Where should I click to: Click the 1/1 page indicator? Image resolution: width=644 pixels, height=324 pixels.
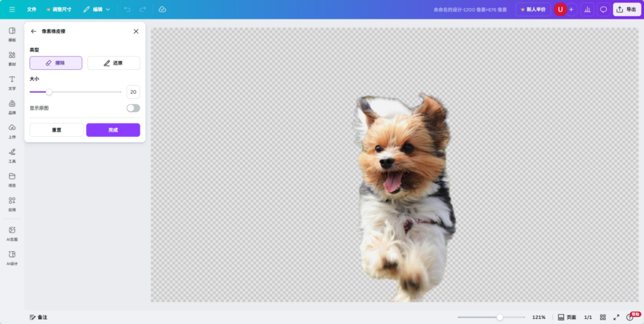tap(588, 318)
